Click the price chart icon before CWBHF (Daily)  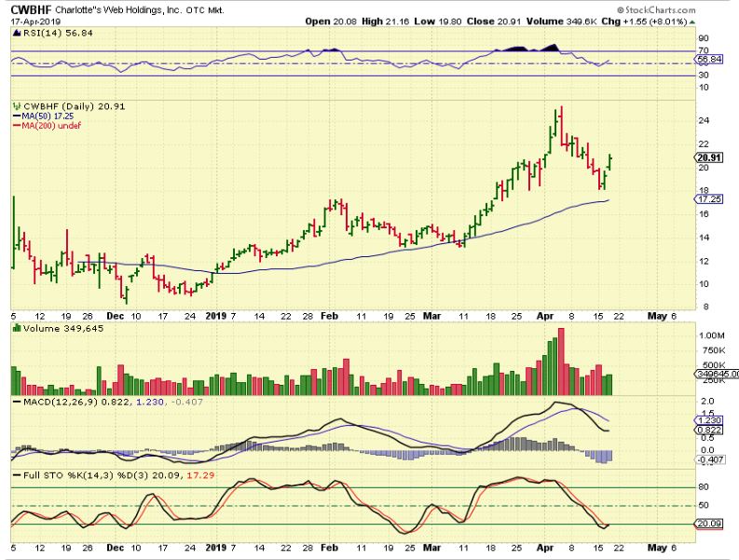point(17,106)
